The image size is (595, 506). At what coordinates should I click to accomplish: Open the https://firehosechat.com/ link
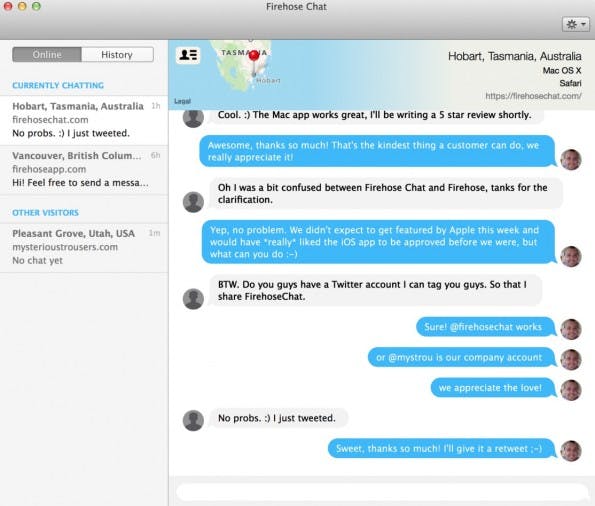click(x=533, y=96)
